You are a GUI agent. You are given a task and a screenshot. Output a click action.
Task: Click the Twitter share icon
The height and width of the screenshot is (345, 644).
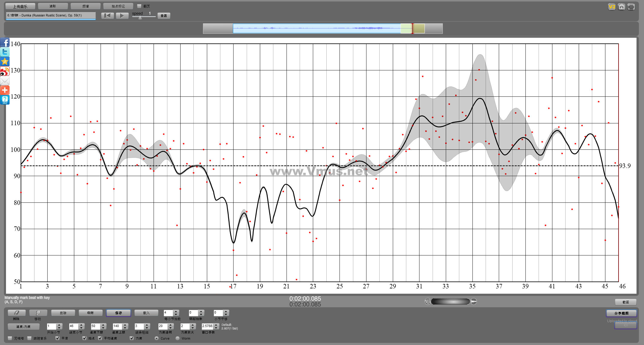[5, 52]
